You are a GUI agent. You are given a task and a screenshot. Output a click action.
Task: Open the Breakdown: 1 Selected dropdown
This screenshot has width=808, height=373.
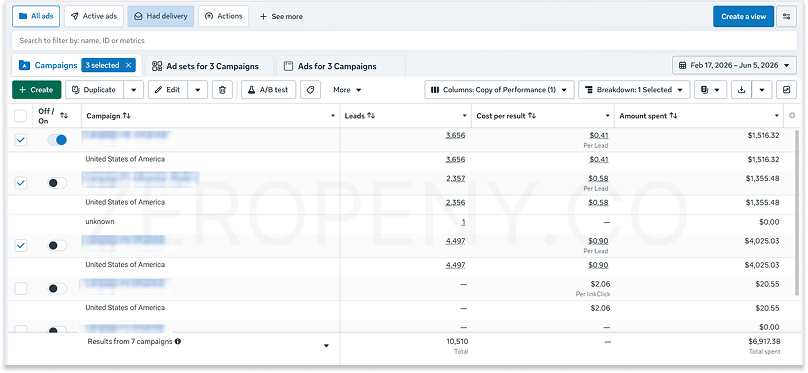634,90
